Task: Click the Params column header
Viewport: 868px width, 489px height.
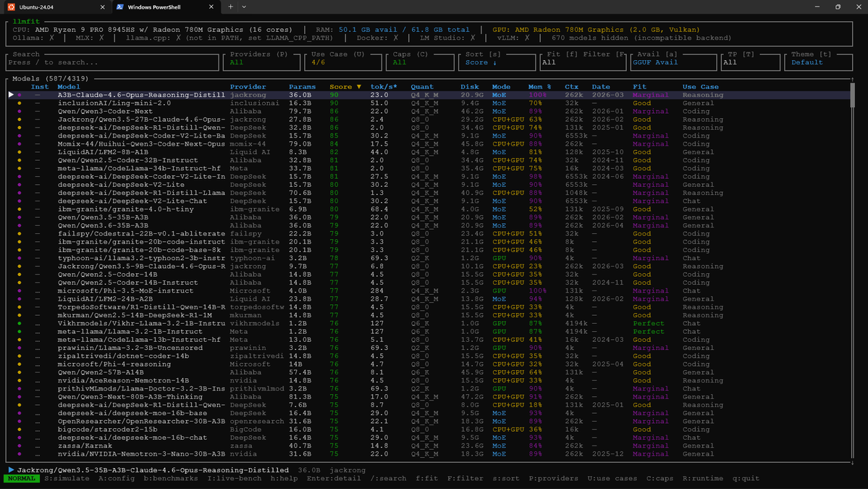Action: 303,87
